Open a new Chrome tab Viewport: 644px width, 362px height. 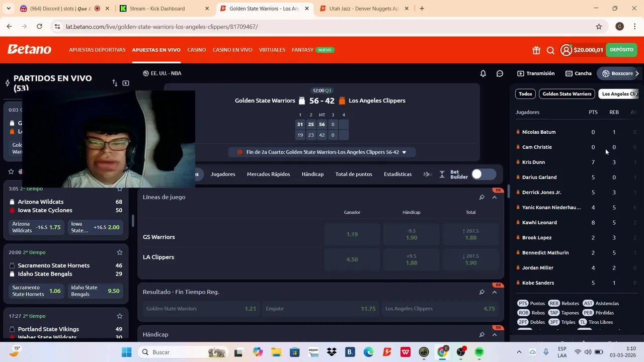pos(422,9)
